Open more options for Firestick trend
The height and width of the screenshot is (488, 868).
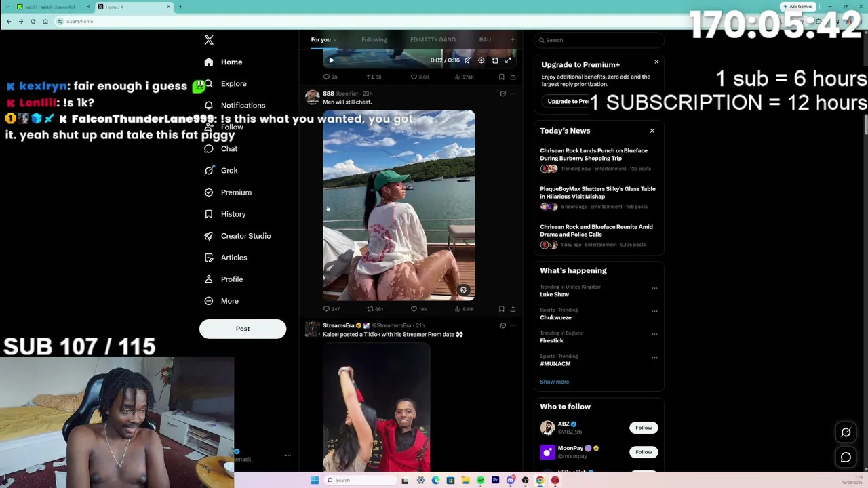click(654, 334)
